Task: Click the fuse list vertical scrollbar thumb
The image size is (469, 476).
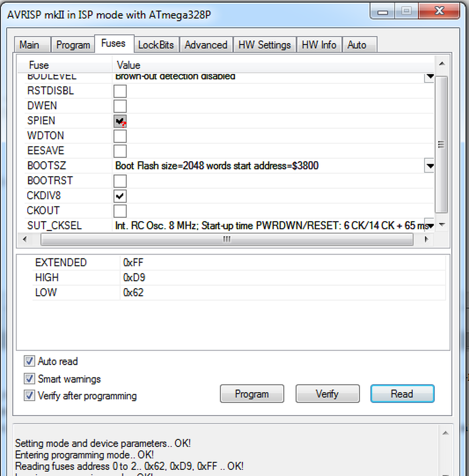Action: 442,145
